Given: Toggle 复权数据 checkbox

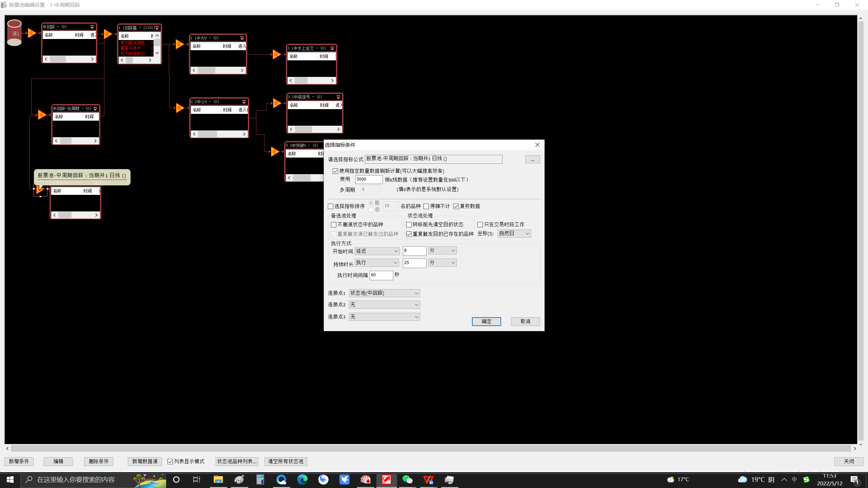Looking at the screenshot, I should click(x=456, y=206).
